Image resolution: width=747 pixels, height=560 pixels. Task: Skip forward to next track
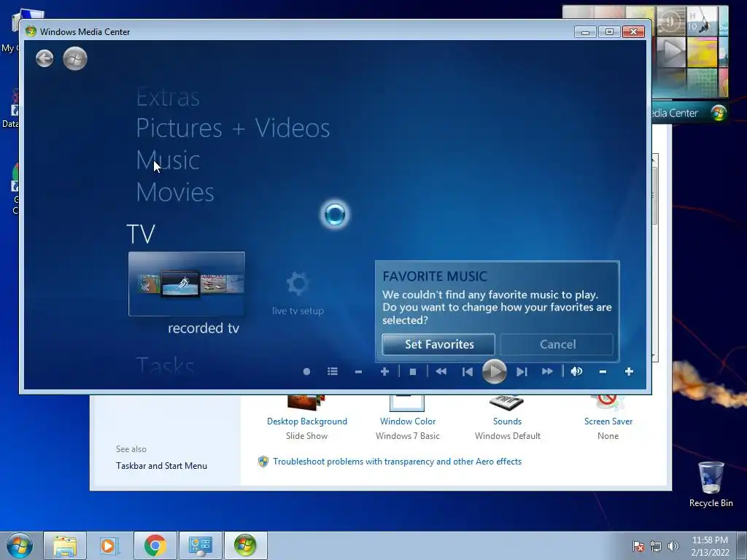522,371
